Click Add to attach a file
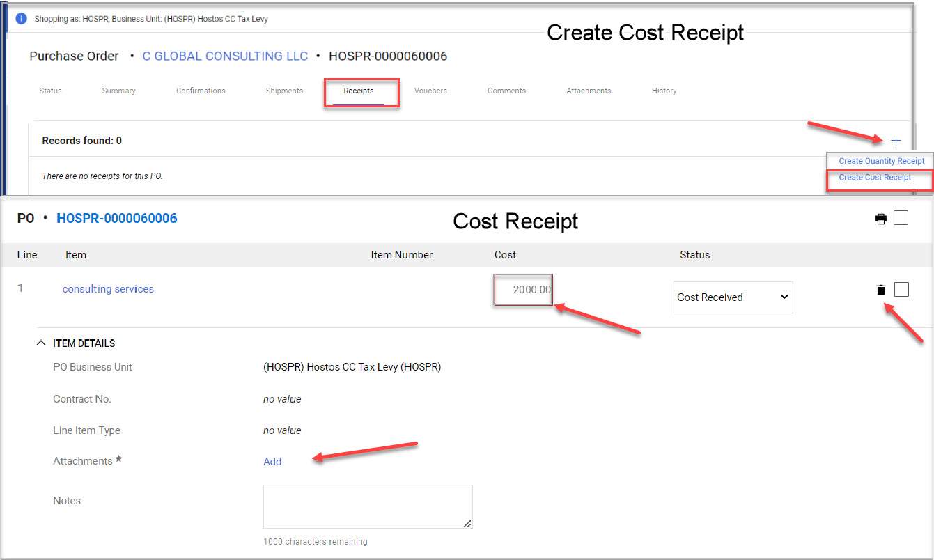Viewport: 934px width, 560px height. click(272, 461)
